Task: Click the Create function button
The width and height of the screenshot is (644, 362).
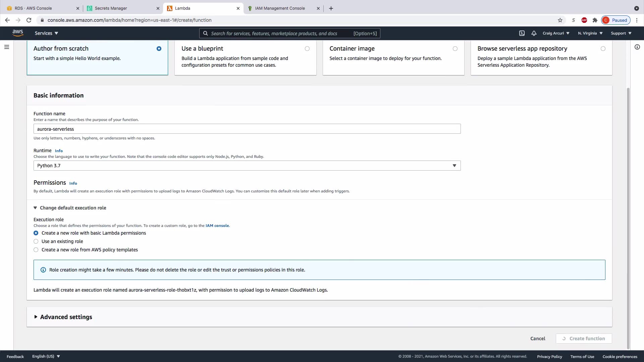Action: pos(584,339)
